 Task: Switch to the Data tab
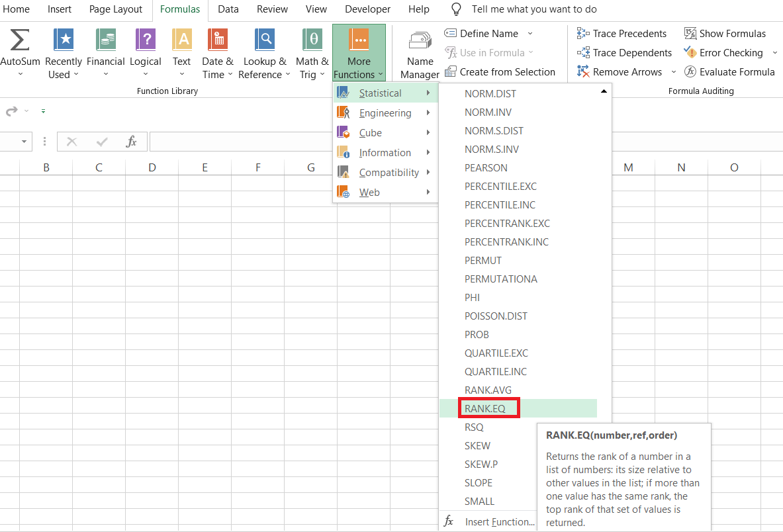pyautogui.click(x=228, y=9)
